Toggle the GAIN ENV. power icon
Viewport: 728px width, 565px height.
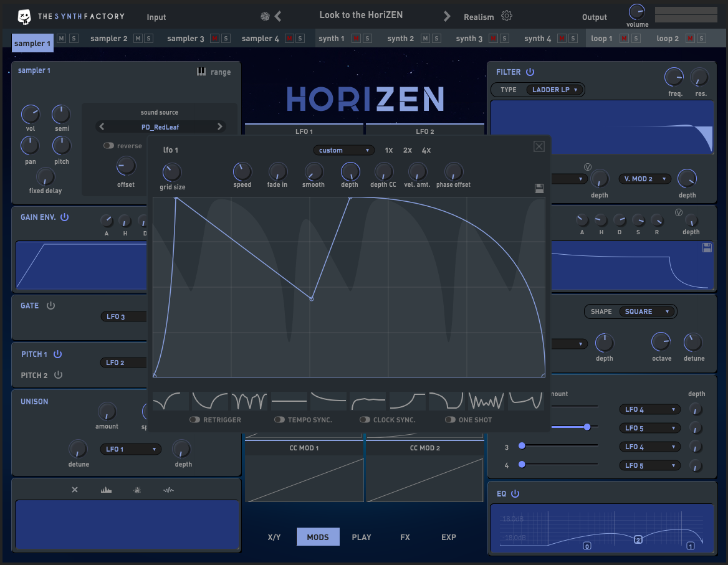65,217
